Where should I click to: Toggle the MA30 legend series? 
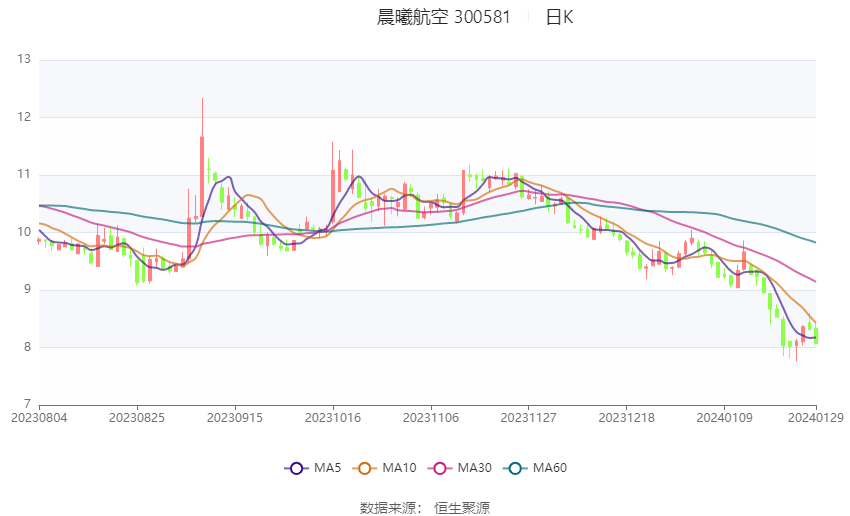click(460, 468)
